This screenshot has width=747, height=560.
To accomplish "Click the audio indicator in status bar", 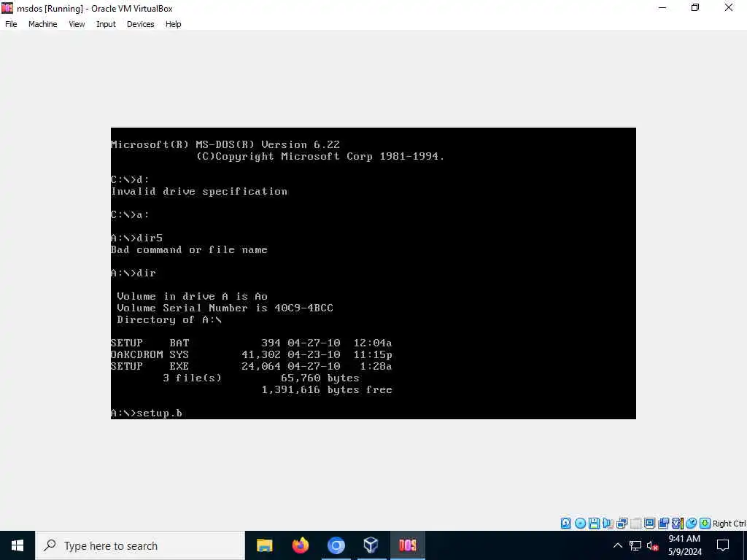I will click(608, 524).
